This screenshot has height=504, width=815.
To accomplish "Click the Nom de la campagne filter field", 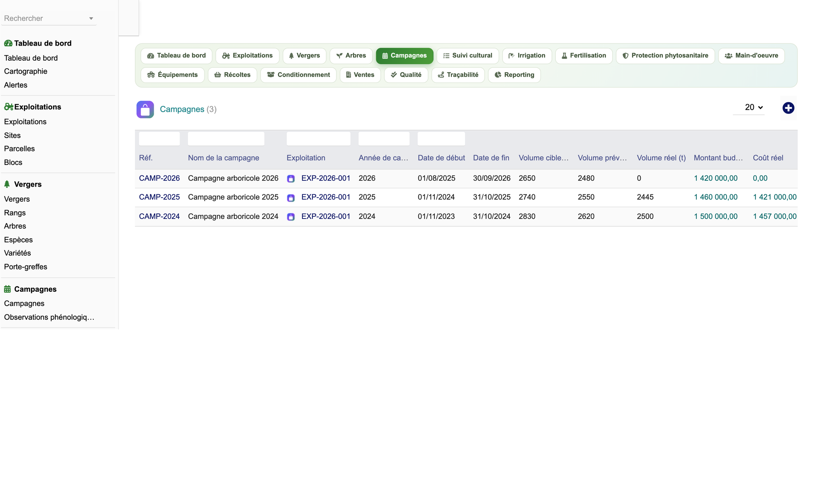I will pyautogui.click(x=226, y=139).
